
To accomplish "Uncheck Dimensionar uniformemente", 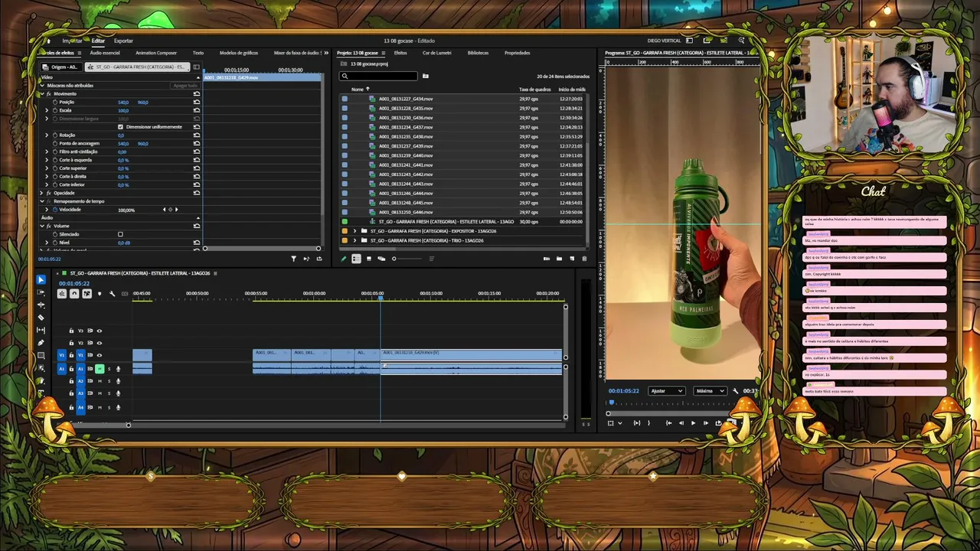I will [x=120, y=127].
